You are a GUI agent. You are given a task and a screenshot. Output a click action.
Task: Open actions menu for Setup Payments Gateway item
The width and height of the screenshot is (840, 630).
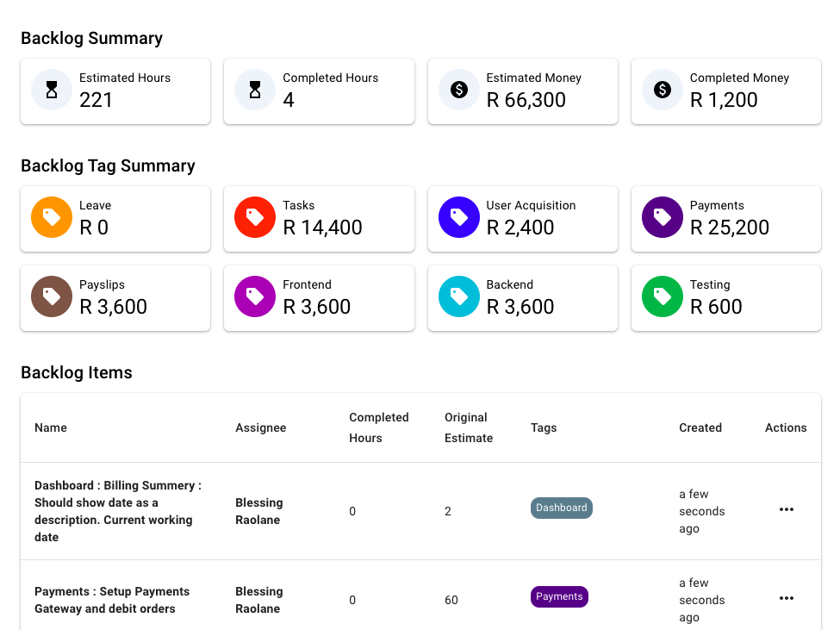coord(786,598)
